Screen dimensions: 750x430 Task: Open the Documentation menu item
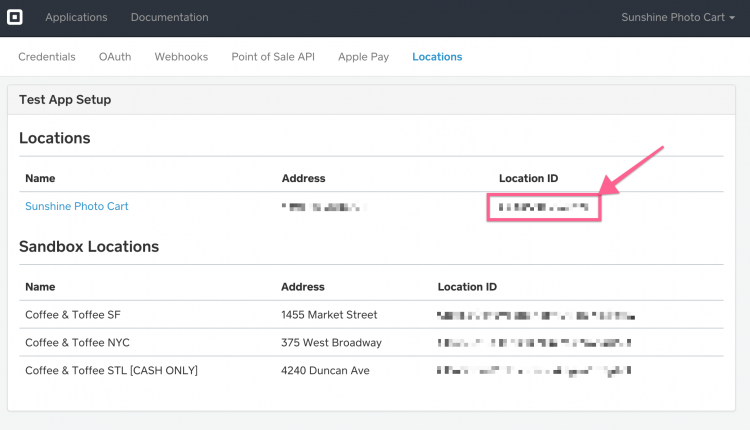pos(169,17)
